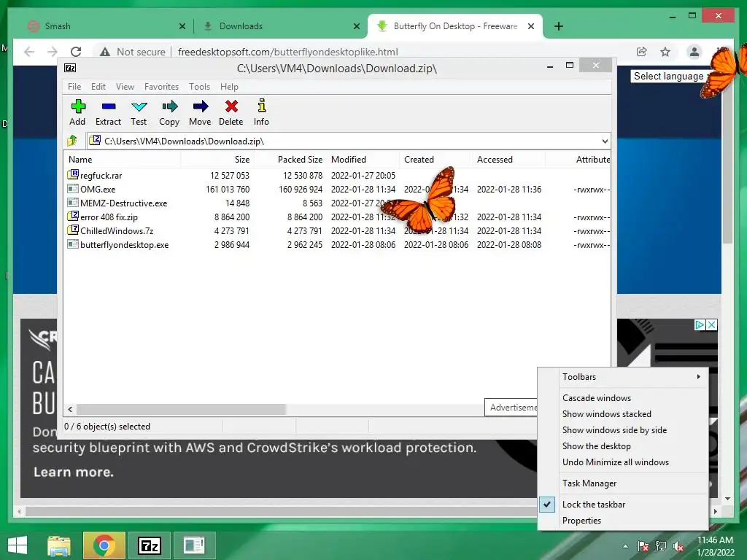Expand the Toolbars submenu arrow
Screen dimensions: 747x560
click(698, 377)
